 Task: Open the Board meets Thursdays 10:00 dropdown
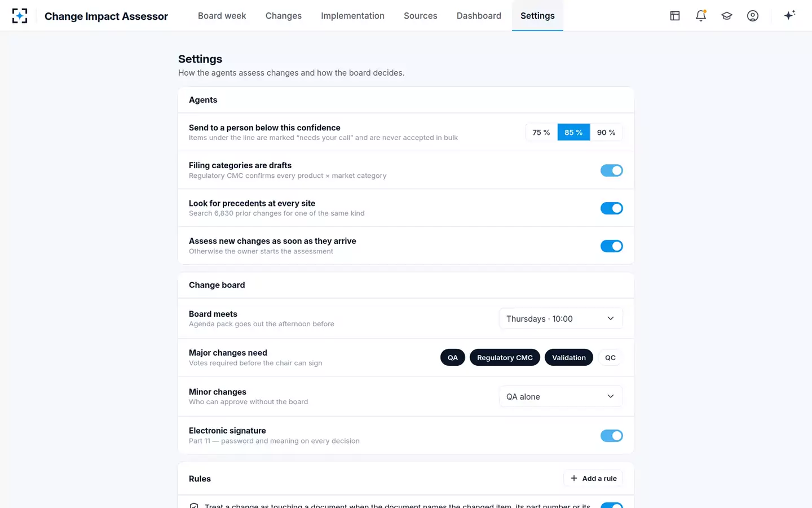[561, 318]
